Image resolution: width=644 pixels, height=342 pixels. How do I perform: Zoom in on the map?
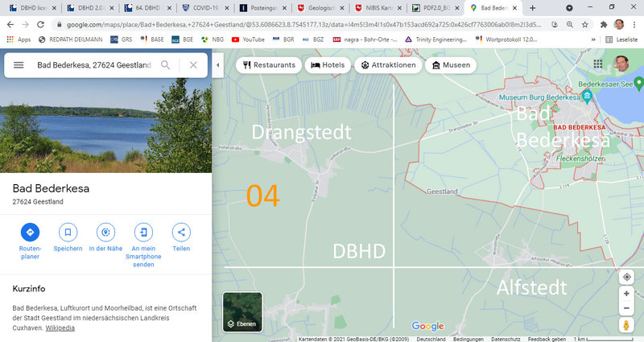[627, 294]
